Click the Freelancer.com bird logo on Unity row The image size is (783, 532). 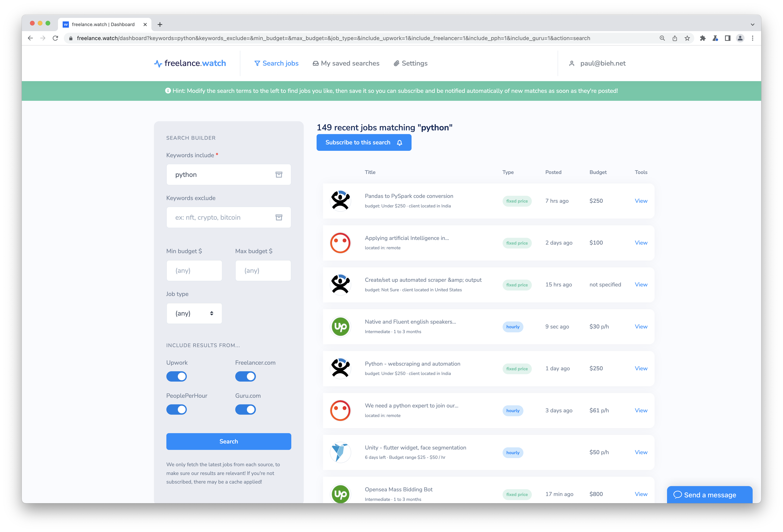340,452
